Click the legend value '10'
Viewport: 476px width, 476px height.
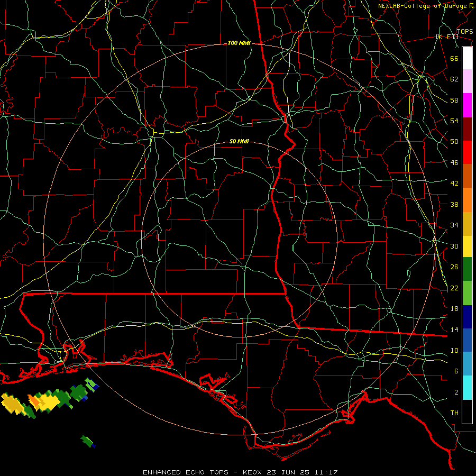[454, 351]
